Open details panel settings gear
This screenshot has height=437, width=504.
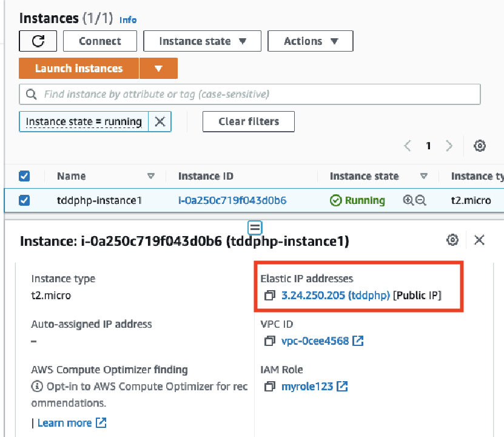pyautogui.click(x=452, y=240)
